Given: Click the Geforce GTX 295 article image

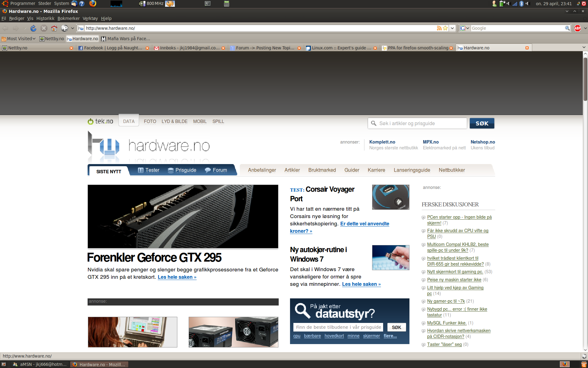Looking at the screenshot, I should pyautogui.click(x=183, y=217).
